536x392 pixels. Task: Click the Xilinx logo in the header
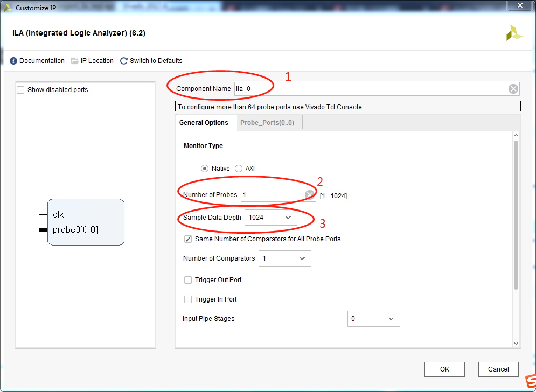click(x=514, y=33)
